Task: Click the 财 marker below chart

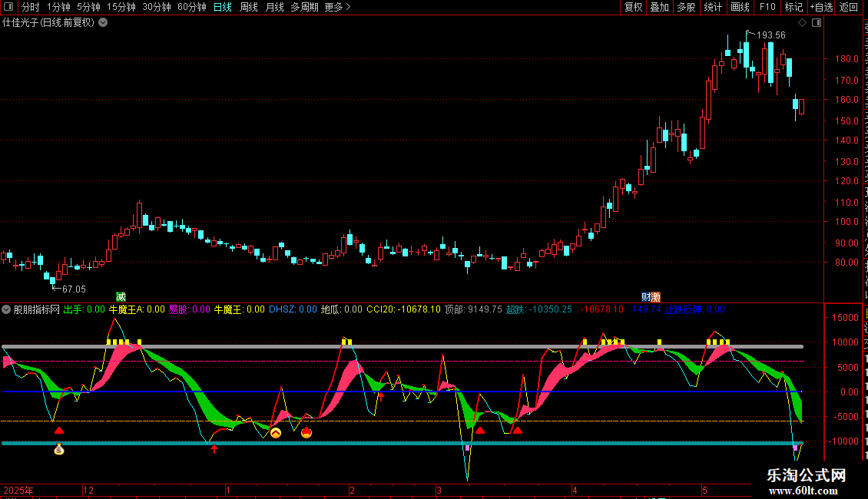Action: (x=645, y=297)
